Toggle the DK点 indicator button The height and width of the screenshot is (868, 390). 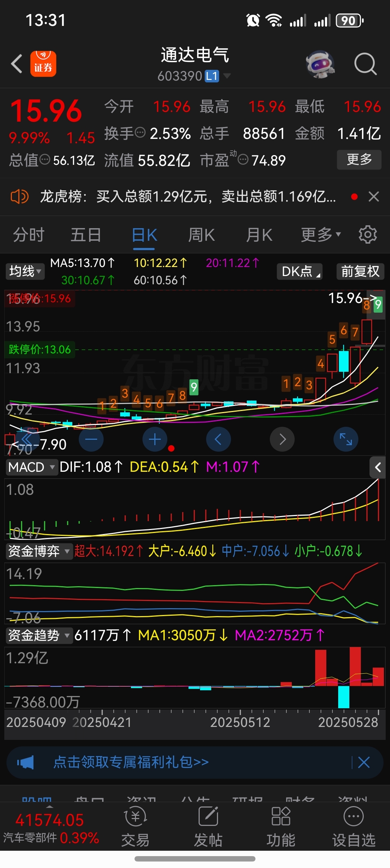coord(300,271)
